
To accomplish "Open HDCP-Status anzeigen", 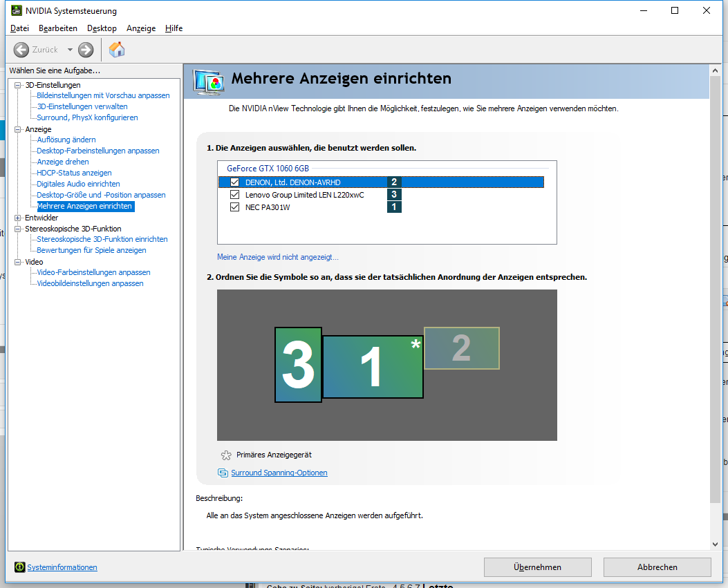I will tap(74, 173).
